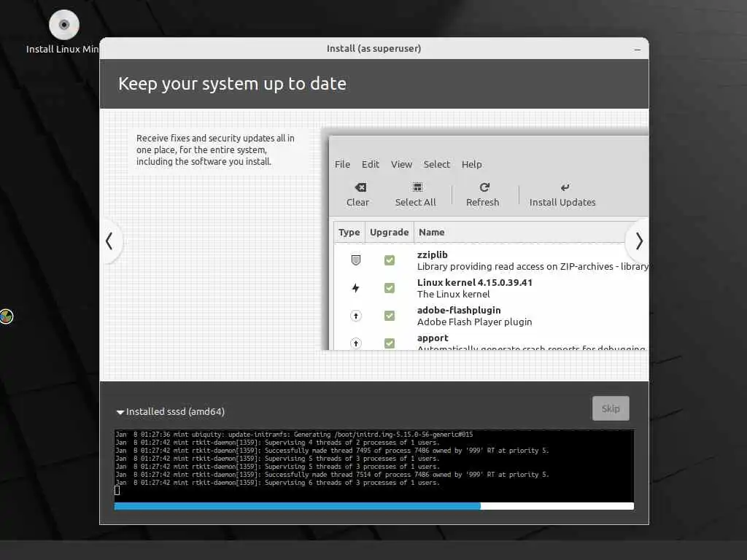Click the Installed sssd (amd64) status text

(175, 411)
